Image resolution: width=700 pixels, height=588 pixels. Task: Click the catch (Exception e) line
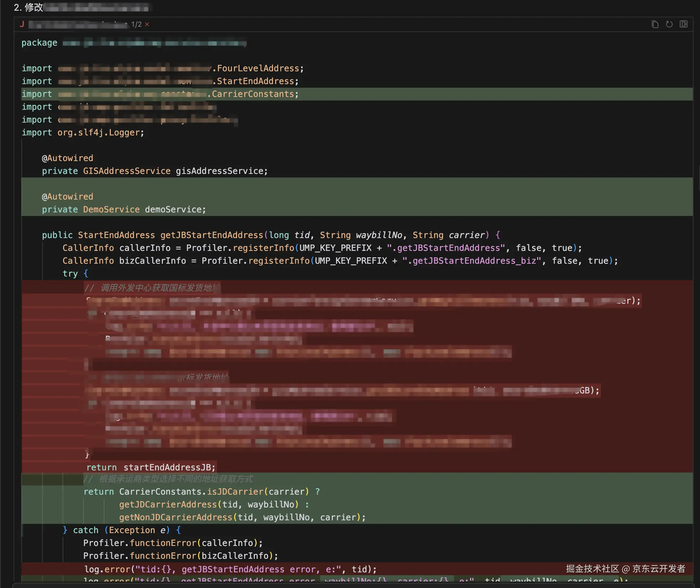pyautogui.click(x=121, y=530)
